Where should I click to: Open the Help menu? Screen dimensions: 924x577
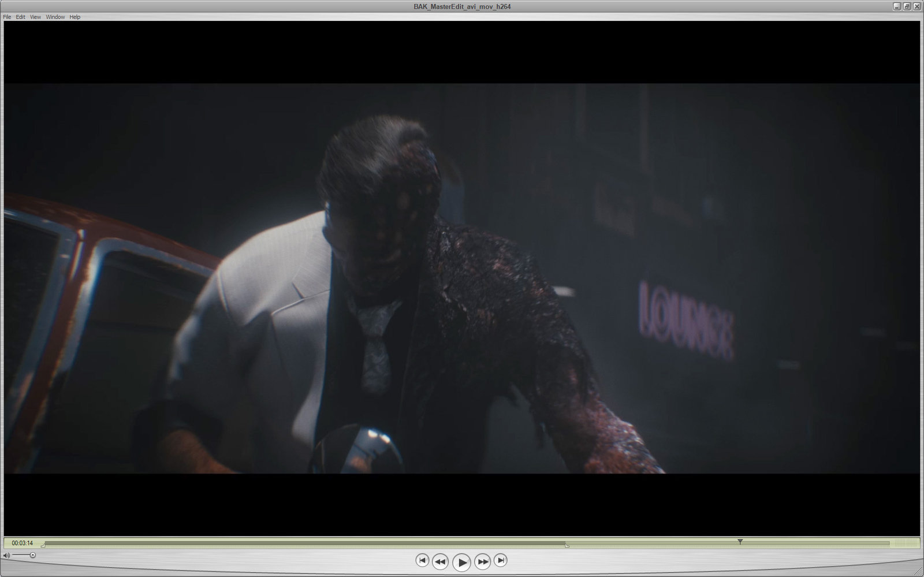point(75,17)
